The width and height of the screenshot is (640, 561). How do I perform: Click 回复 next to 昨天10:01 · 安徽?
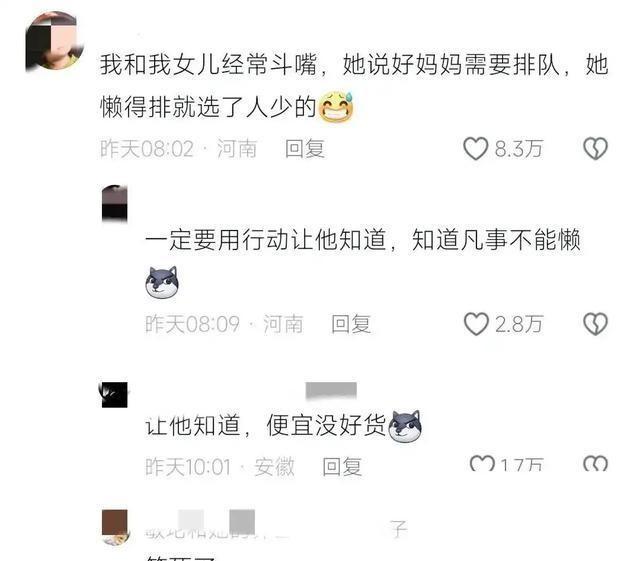pyautogui.click(x=342, y=467)
